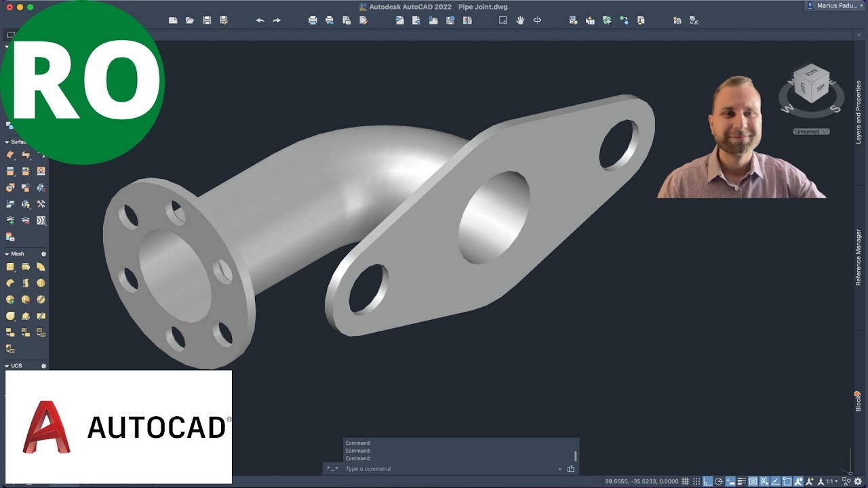Click the workspace shapes icon in status bar
The height and width of the screenshot is (488, 868).
coord(846,481)
